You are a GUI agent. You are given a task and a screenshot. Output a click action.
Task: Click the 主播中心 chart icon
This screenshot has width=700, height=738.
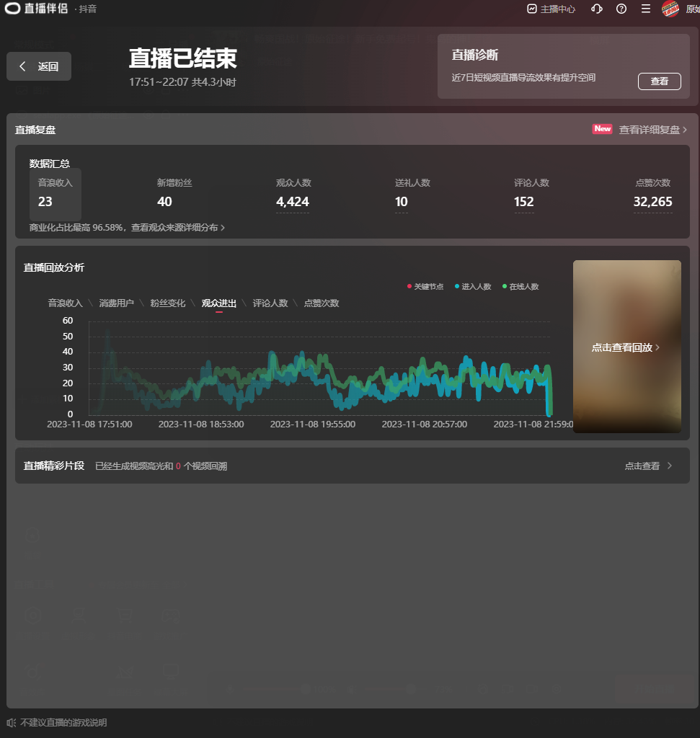point(532,9)
